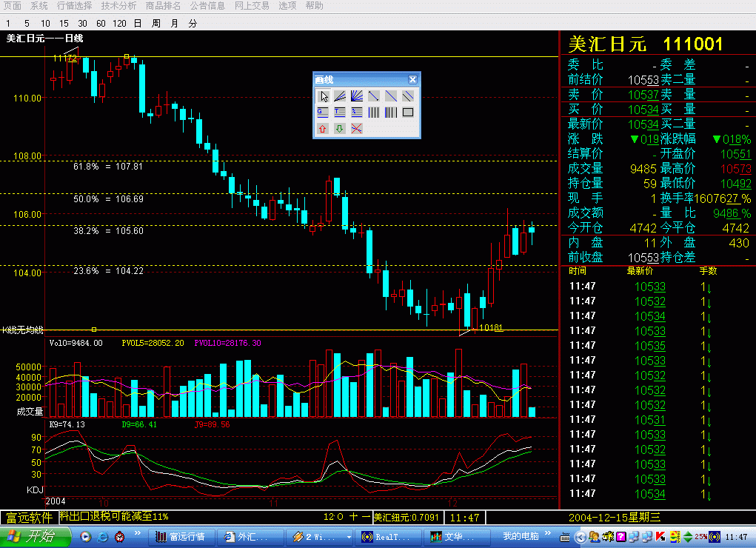Select the T horizontal text lines tool

[x=340, y=113]
